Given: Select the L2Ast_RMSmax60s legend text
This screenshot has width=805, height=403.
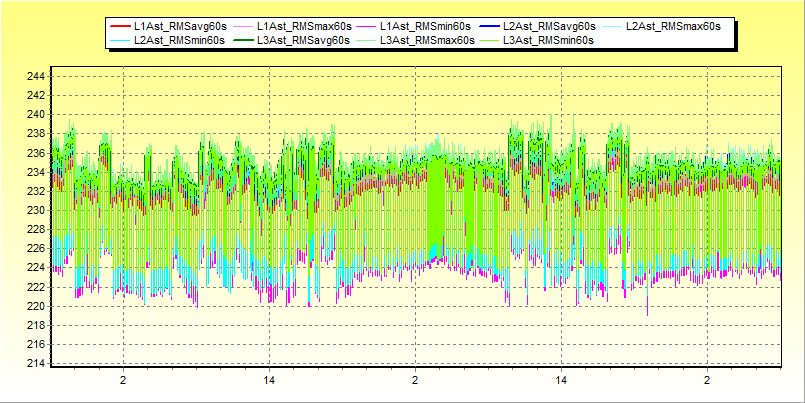Looking at the screenshot, I should [x=673, y=25].
